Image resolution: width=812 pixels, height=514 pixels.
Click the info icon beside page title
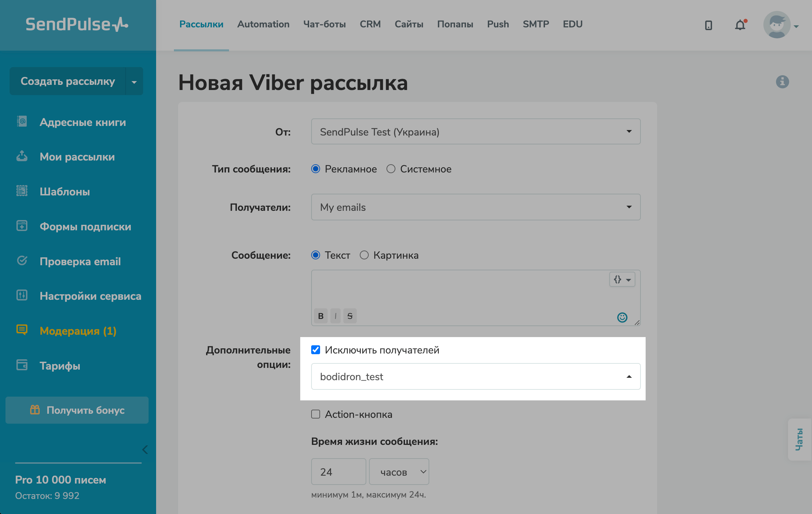(x=782, y=82)
